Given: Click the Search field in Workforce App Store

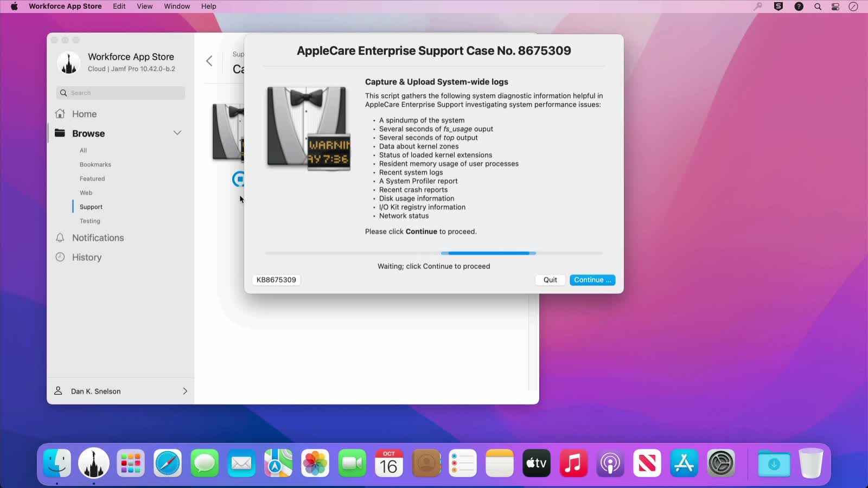Looking at the screenshot, I should (x=120, y=93).
